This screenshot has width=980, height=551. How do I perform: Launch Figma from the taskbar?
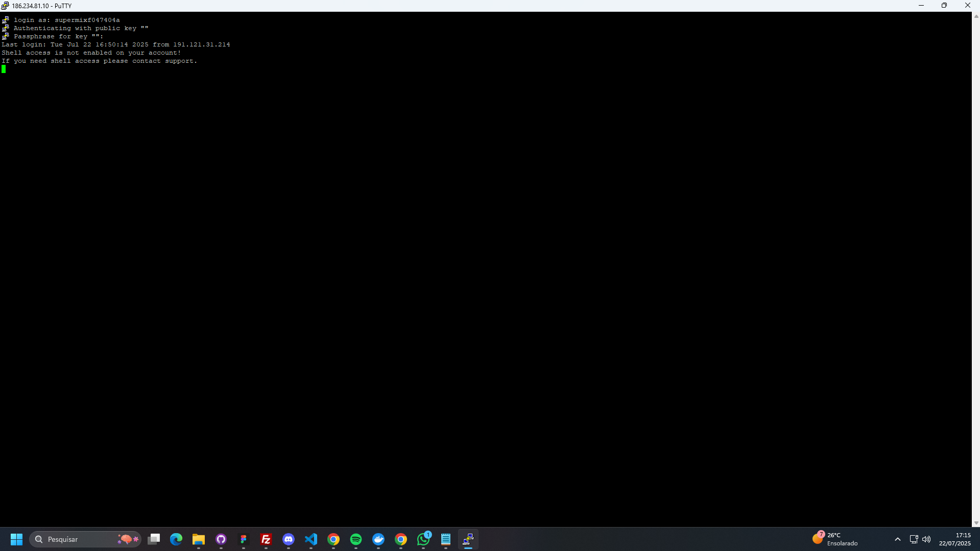tap(244, 539)
